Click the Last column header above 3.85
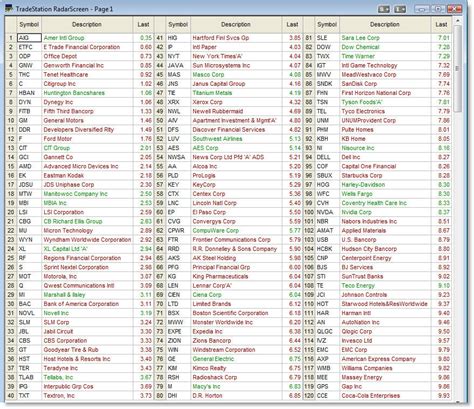The image size is (474, 409). [292, 24]
